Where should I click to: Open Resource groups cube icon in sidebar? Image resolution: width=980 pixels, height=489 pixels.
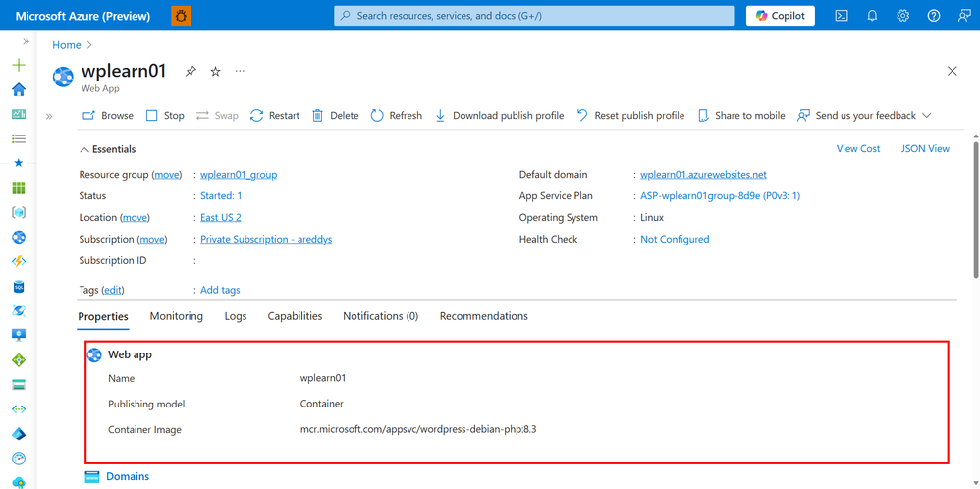click(19, 213)
